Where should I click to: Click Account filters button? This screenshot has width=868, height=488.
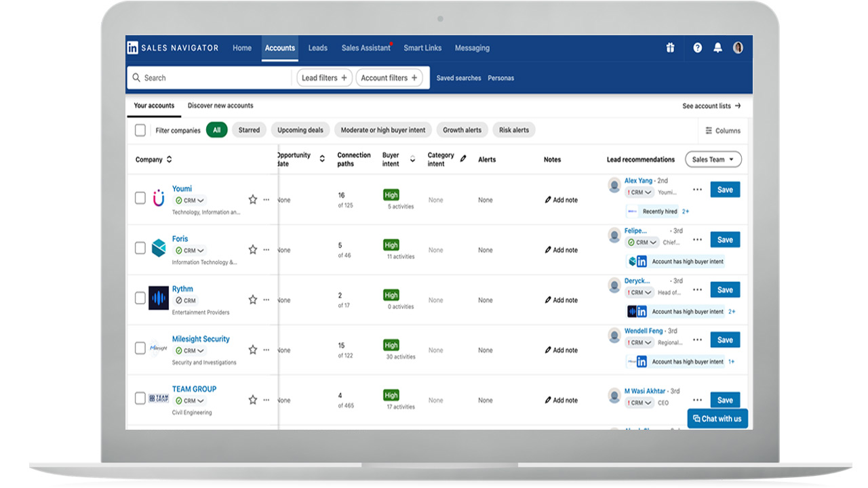pos(389,78)
